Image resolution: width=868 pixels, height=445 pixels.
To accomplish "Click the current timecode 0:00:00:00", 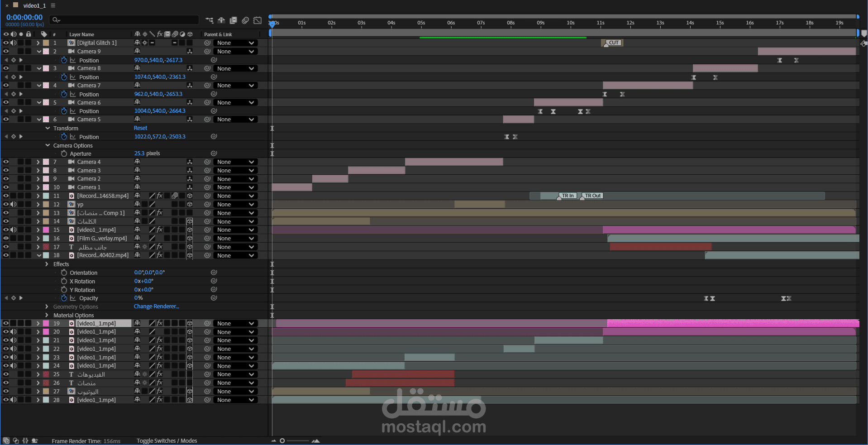I will 24,17.
